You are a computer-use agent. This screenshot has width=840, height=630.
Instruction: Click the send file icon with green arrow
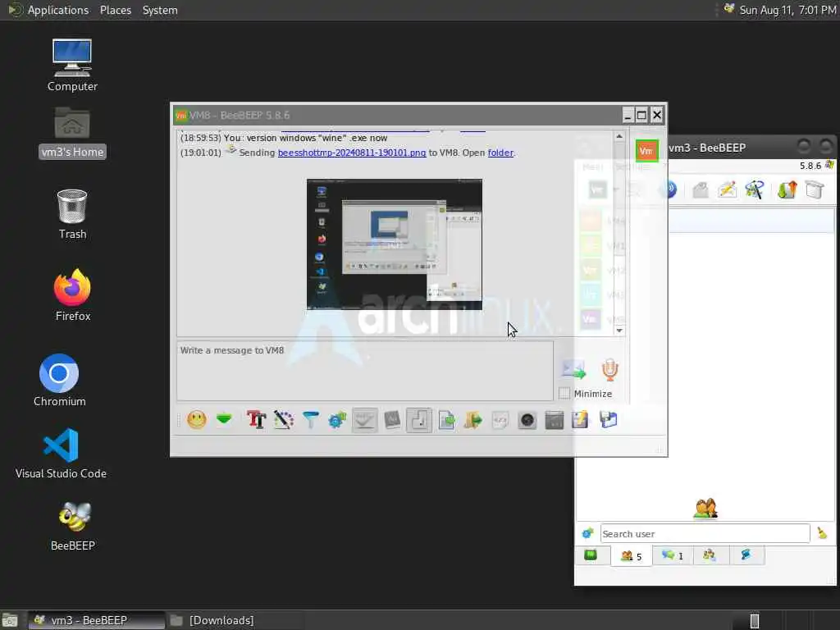click(446, 419)
